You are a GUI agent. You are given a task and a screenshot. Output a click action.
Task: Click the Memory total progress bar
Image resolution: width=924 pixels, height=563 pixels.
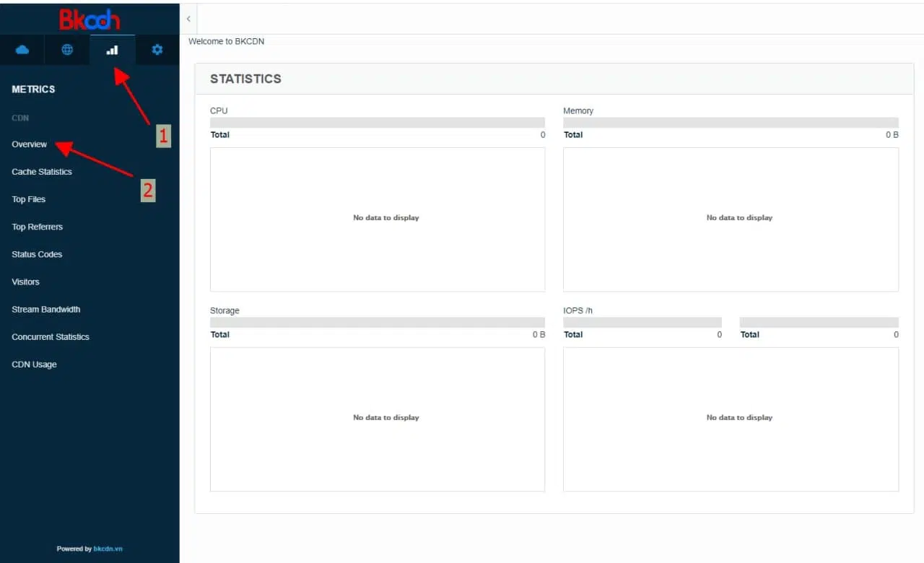(x=731, y=123)
